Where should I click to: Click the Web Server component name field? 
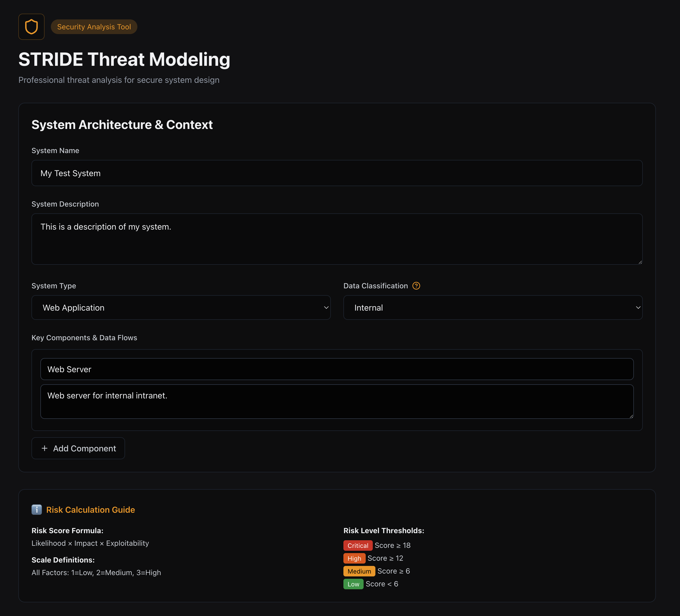337,369
